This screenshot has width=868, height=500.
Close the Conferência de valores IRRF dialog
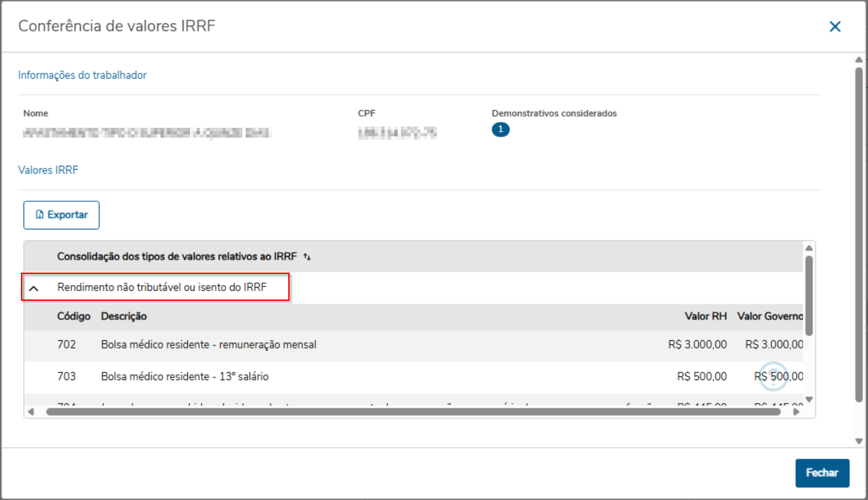(835, 26)
